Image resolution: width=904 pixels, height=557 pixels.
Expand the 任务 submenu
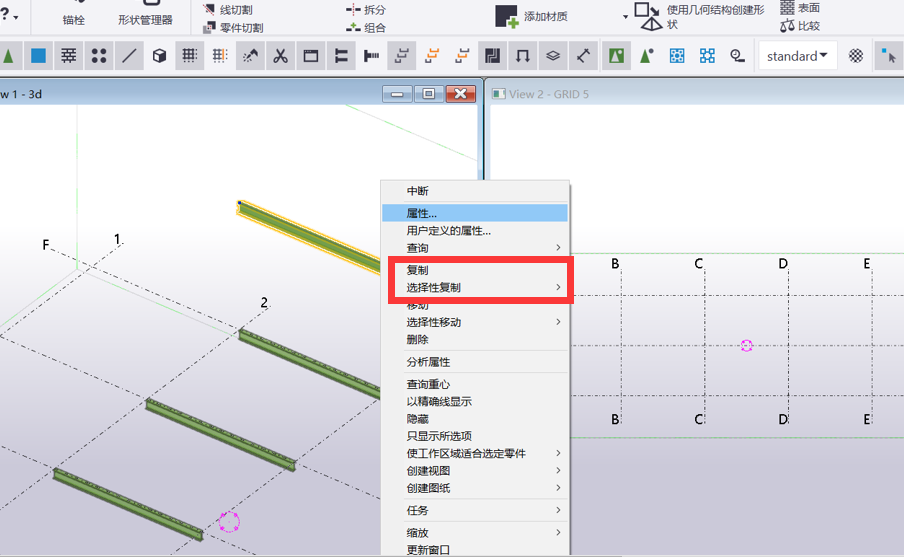(474, 510)
